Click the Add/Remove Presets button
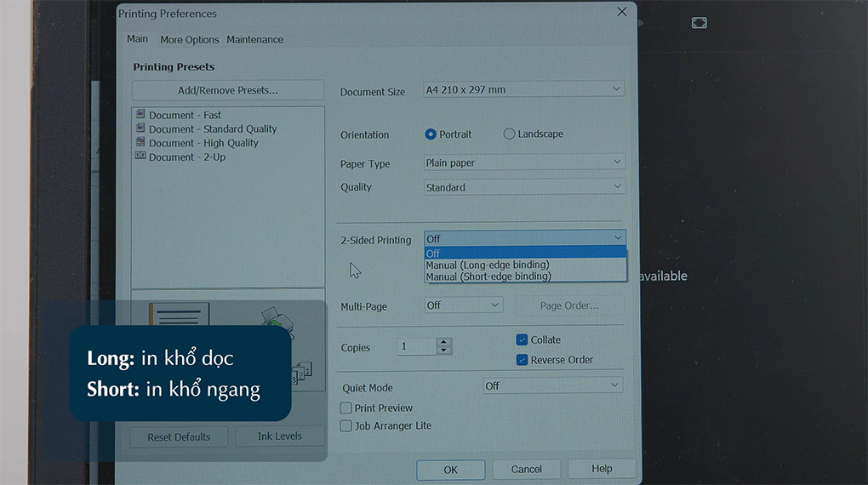Viewport: 868px width, 485px height. point(227,90)
